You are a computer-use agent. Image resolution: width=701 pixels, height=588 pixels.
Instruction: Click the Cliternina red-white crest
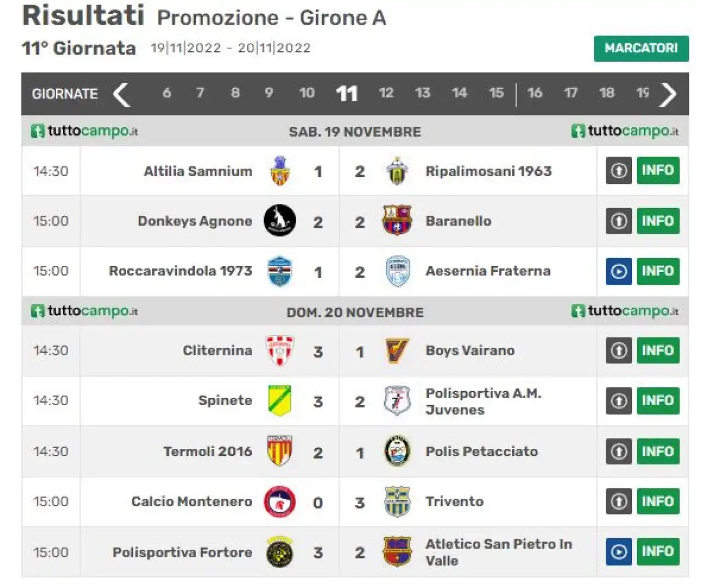tap(280, 350)
